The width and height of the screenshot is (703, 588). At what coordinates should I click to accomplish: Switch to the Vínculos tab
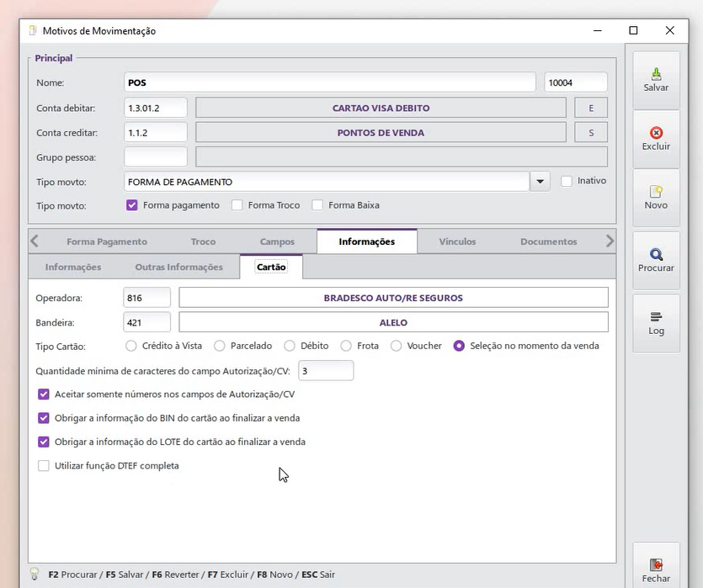tap(457, 241)
